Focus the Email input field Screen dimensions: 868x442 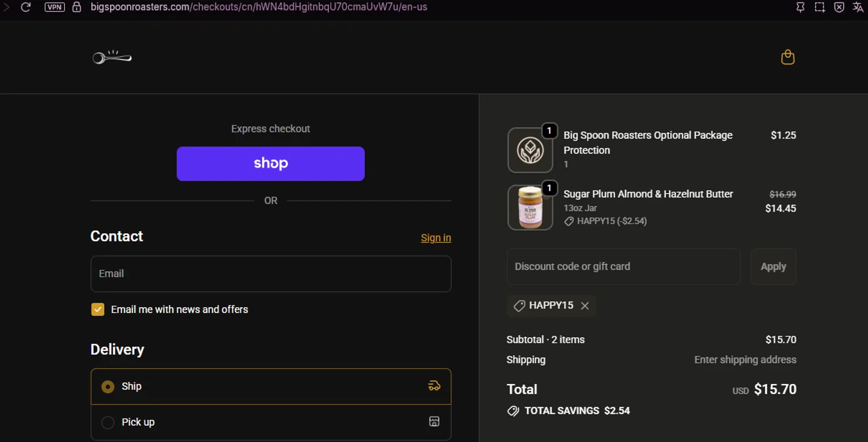click(x=271, y=274)
